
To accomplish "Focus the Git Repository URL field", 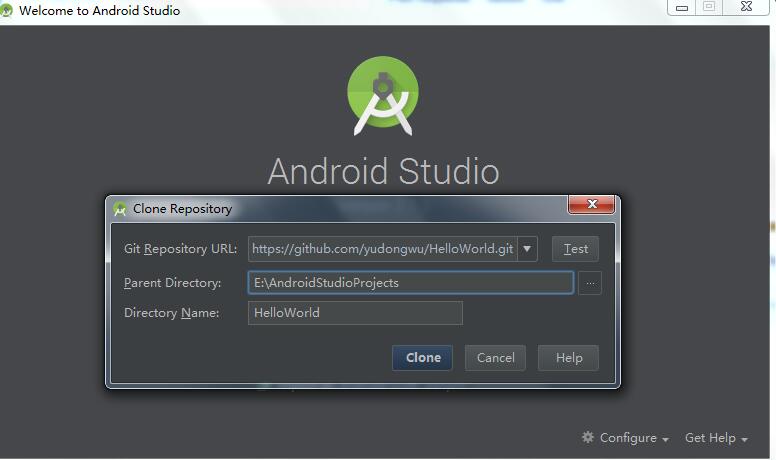I will pyautogui.click(x=383, y=249).
